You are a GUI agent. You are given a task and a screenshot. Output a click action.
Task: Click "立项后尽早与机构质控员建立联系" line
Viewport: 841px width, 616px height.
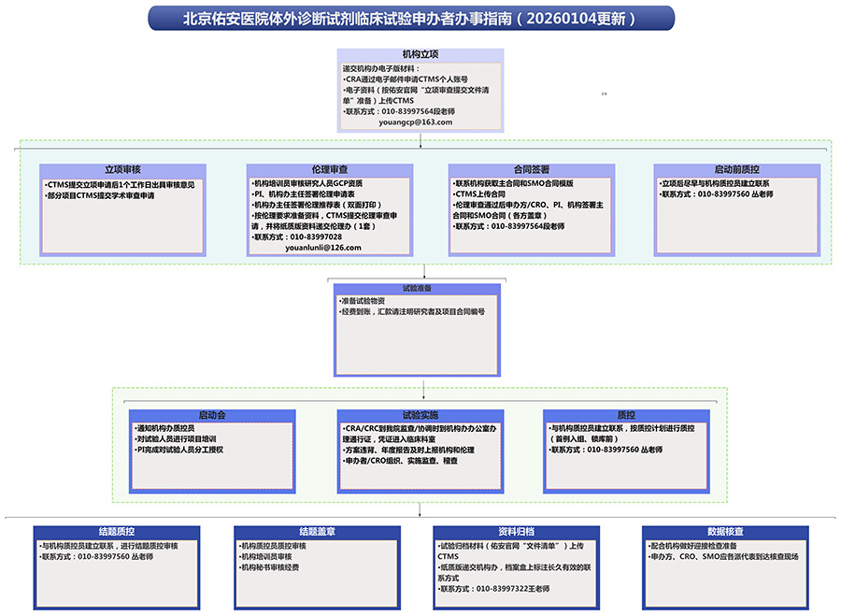(x=714, y=183)
